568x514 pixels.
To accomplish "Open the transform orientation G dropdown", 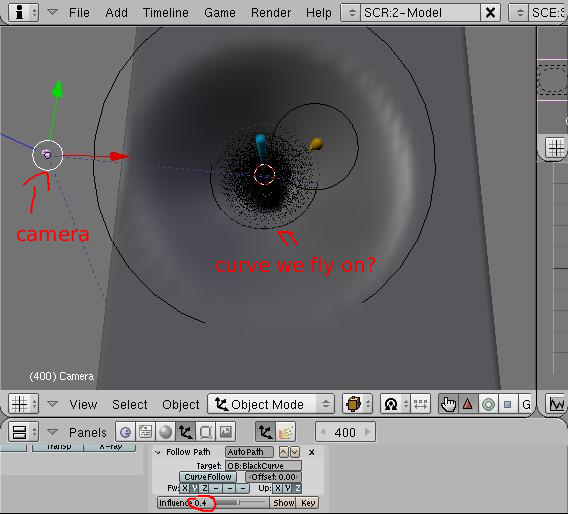I will [x=526, y=404].
